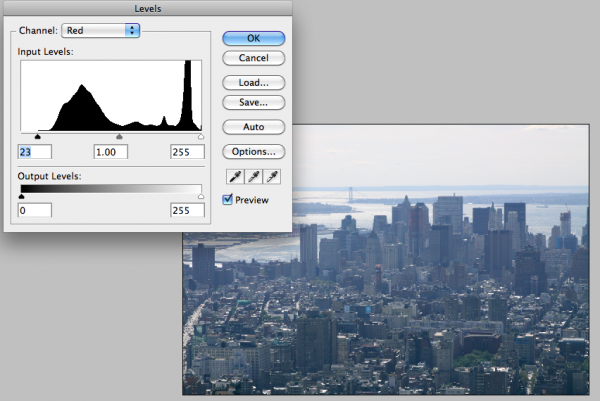
Task: Click the output white level slider
Action: pos(201,197)
